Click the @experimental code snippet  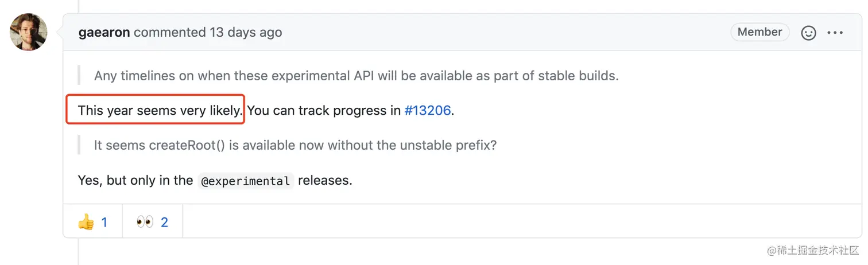245,181
